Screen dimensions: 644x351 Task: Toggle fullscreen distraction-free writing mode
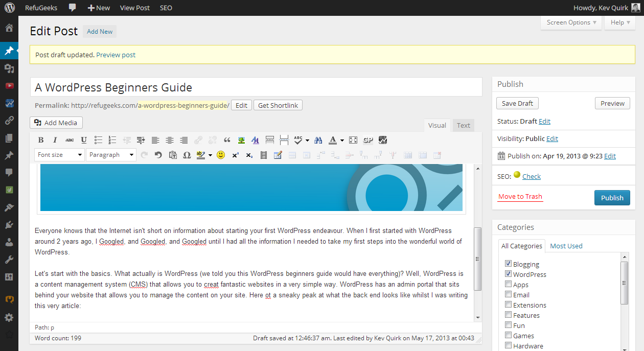[x=353, y=139]
